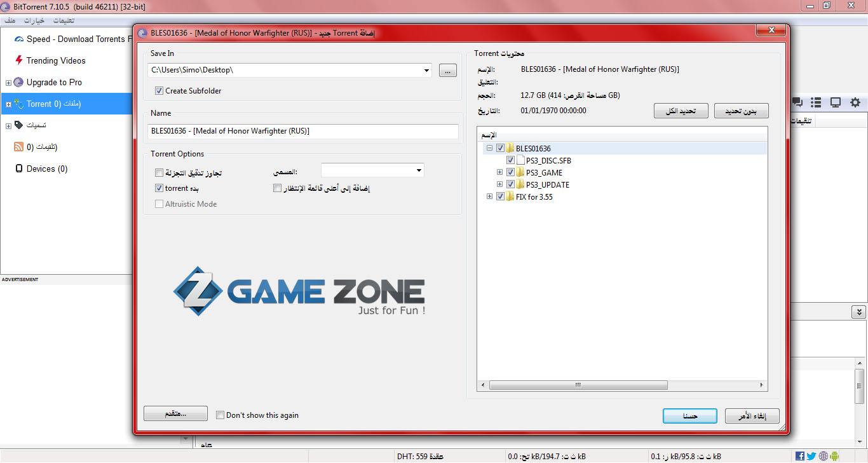Expand the PS3_GAME folder
868x463 pixels.
(x=499, y=172)
